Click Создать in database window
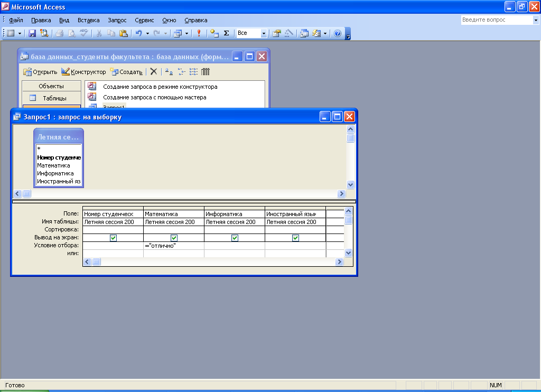The width and height of the screenshot is (541, 392). coord(126,72)
